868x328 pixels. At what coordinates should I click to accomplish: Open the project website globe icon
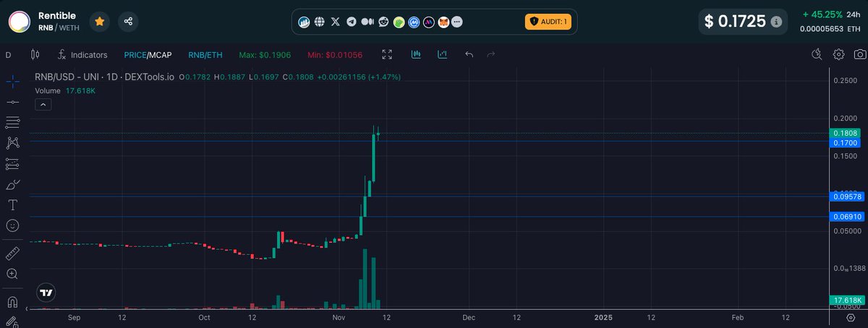[319, 22]
